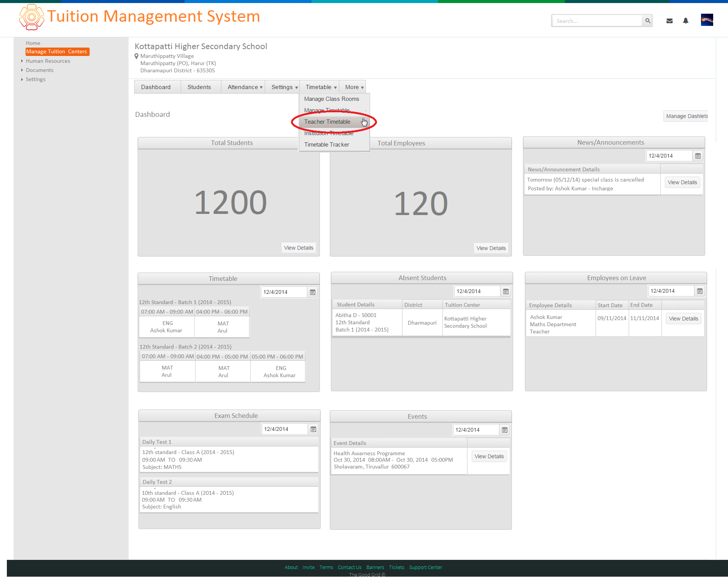View Details of cancelled class announcement
This screenshot has height=577, width=728.
coord(682,182)
